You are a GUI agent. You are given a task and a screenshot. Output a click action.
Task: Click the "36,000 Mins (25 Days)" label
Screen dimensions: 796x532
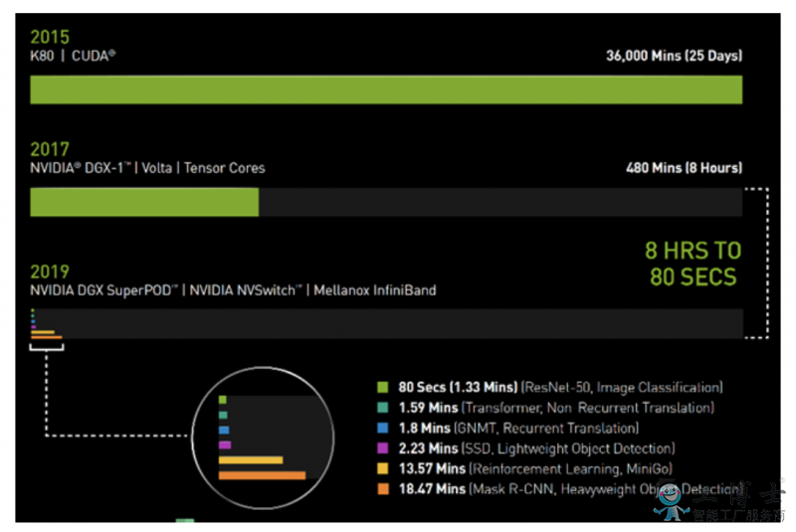(674, 56)
